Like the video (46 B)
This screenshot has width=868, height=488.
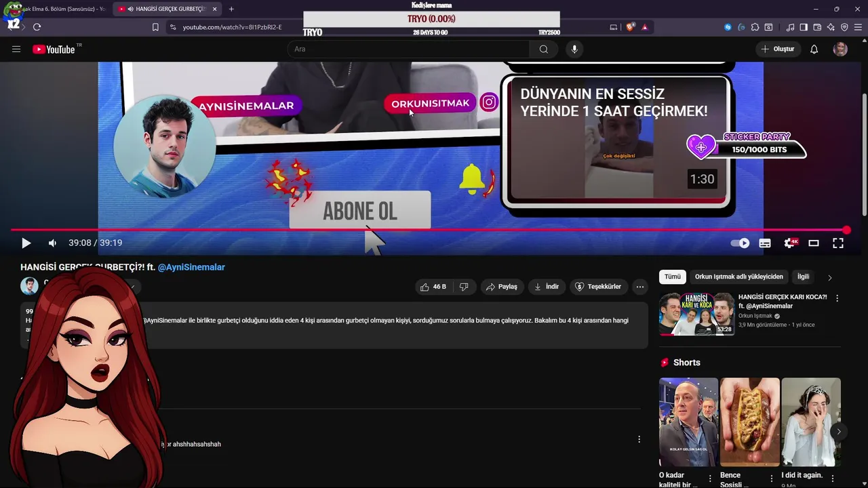pos(433,287)
